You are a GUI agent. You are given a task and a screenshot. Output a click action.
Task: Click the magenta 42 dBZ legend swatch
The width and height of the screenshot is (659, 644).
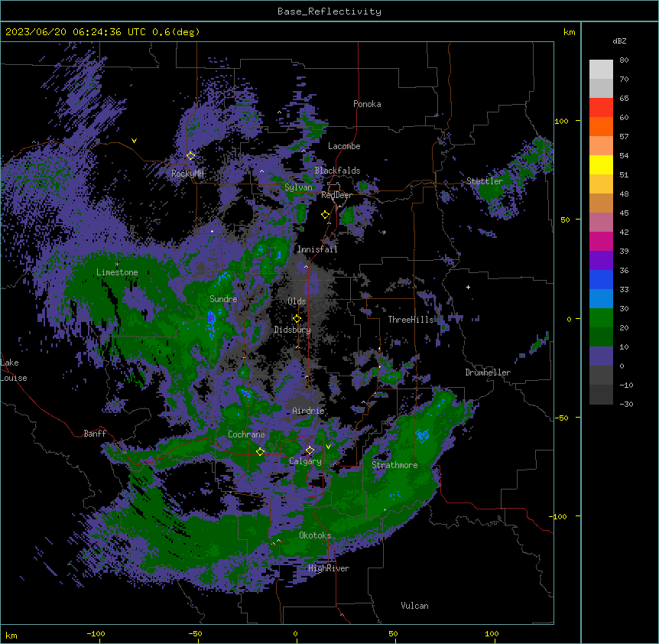[x=601, y=241]
